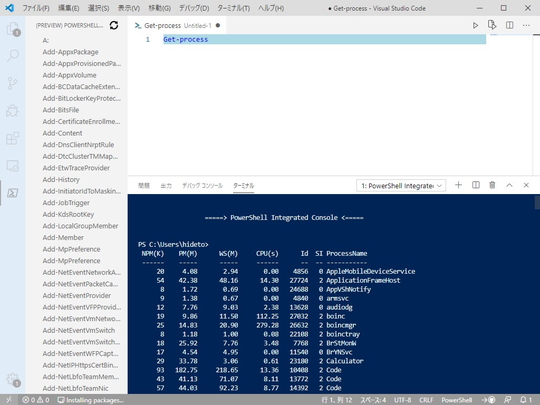The width and height of the screenshot is (540, 405).
Task: Close the terminal panel
Action: pyautogui.click(x=526, y=185)
